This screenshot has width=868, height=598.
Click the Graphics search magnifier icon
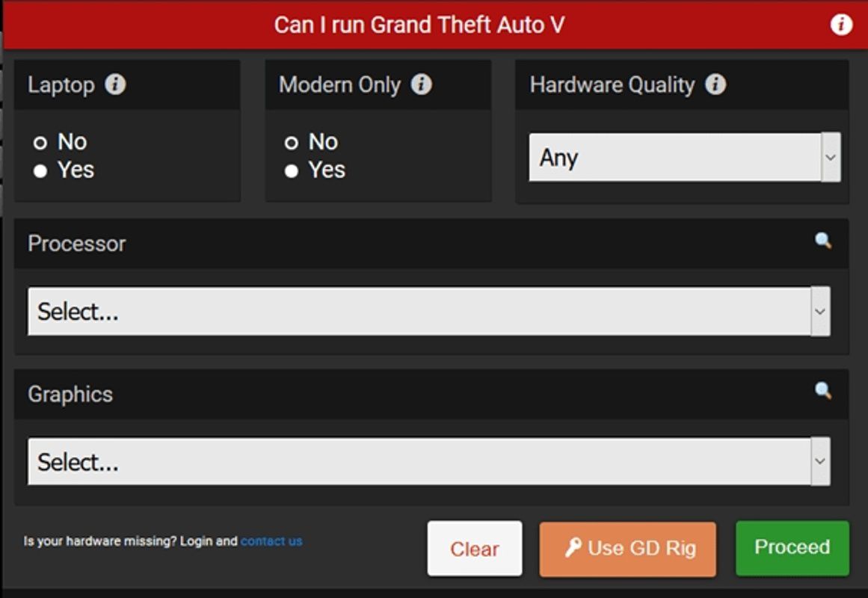(x=822, y=391)
